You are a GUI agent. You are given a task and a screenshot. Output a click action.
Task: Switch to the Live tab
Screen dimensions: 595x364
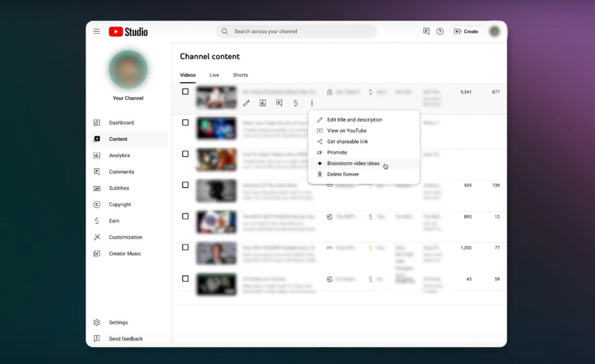pos(214,75)
